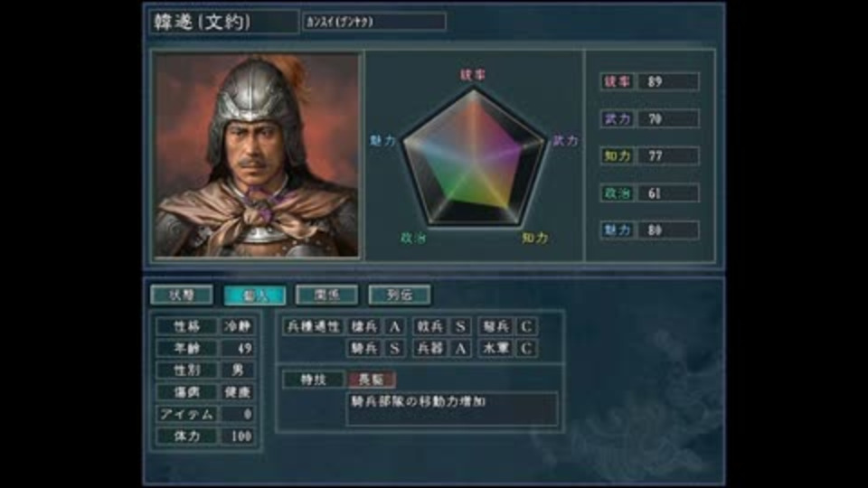
Task: Click the アイテム row showing 0
Action: click(x=205, y=415)
